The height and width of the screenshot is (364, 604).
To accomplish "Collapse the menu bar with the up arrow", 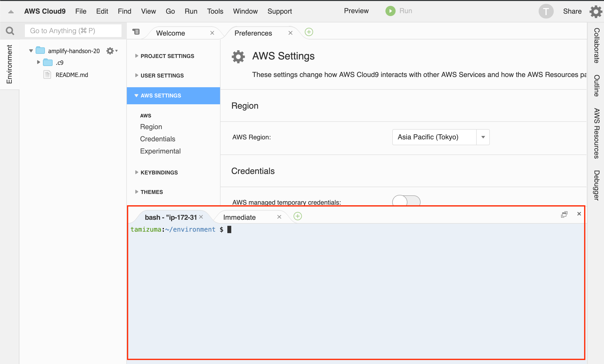I will pyautogui.click(x=11, y=11).
